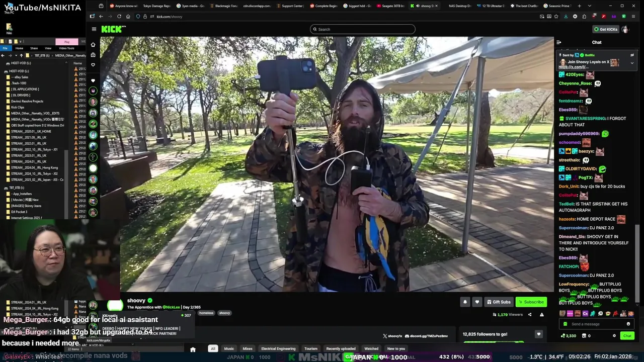
Task: Follow shoovy with the heart button
Action: (x=477, y=302)
